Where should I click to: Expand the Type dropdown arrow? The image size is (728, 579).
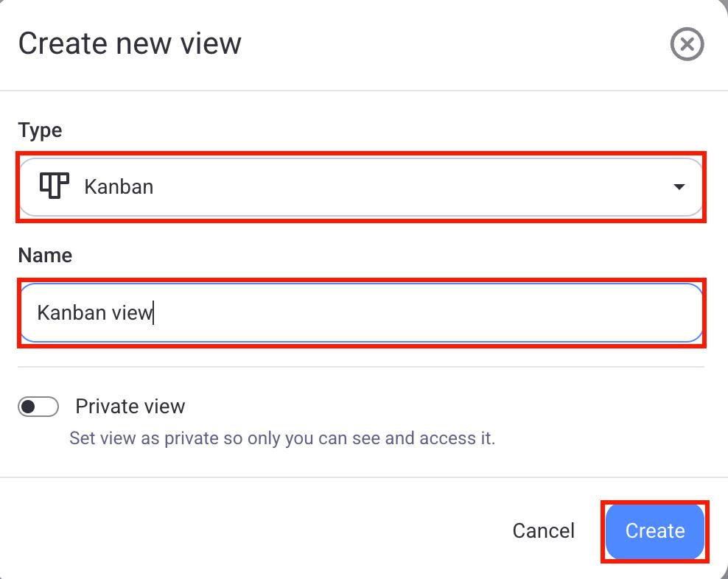[x=679, y=187]
